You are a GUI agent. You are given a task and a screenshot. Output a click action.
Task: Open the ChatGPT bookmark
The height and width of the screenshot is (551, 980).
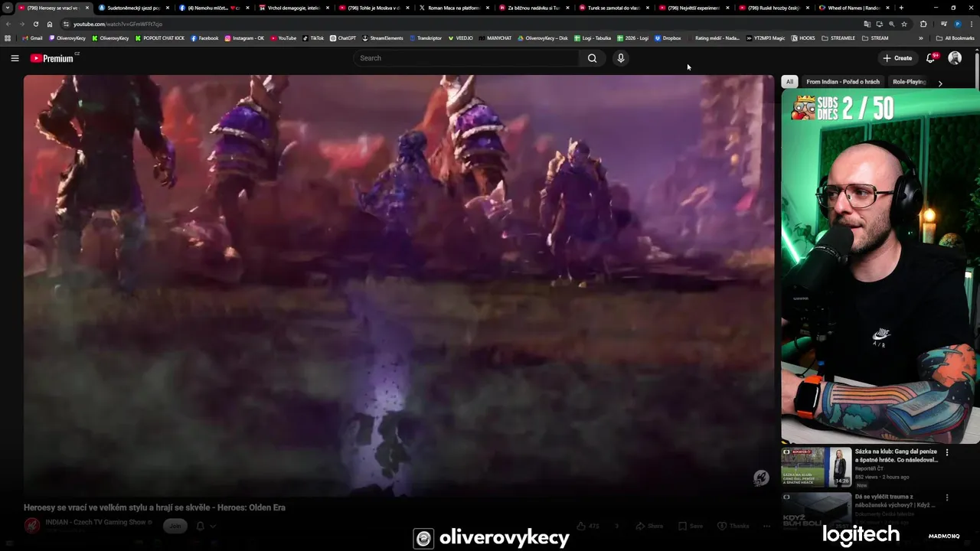(x=343, y=38)
